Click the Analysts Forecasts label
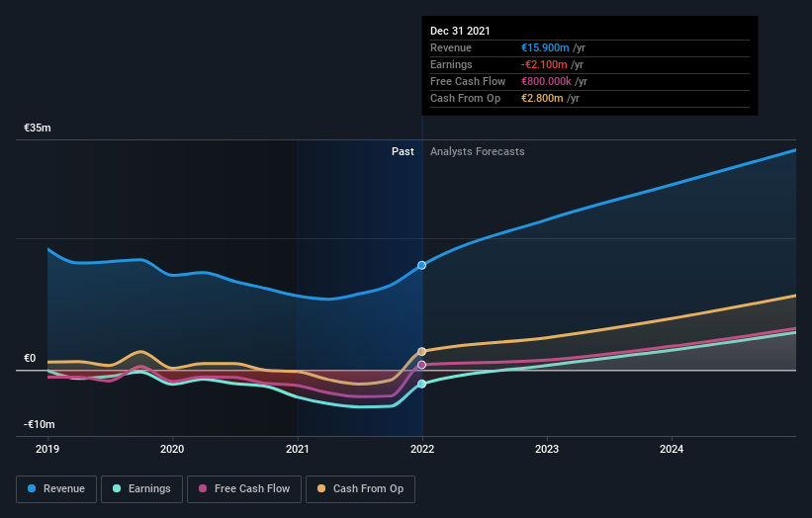The height and width of the screenshot is (518, 812). [478, 151]
